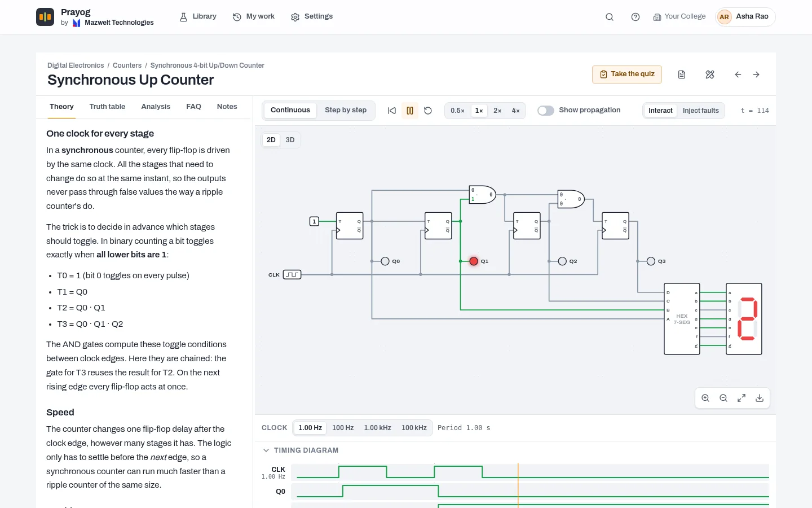Image resolution: width=812 pixels, height=508 pixels.
Task: Switch to the FAQ tab
Action: [x=193, y=107]
